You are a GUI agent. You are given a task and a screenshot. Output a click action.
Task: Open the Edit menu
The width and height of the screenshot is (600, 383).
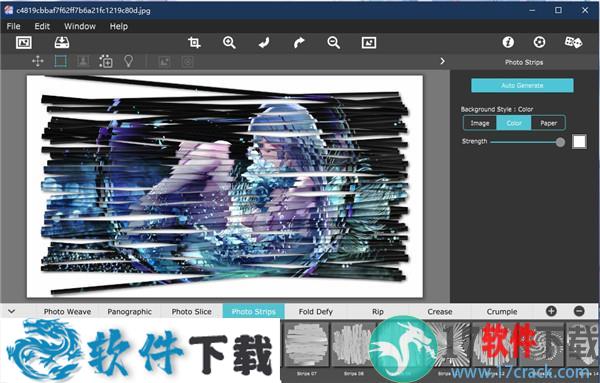42,26
